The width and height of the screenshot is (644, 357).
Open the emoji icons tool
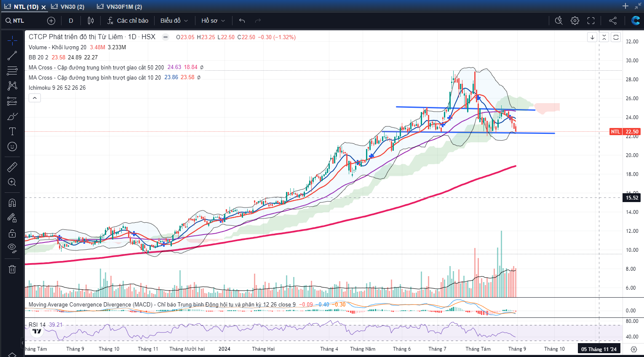pyautogui.click(x=12, y=147)
